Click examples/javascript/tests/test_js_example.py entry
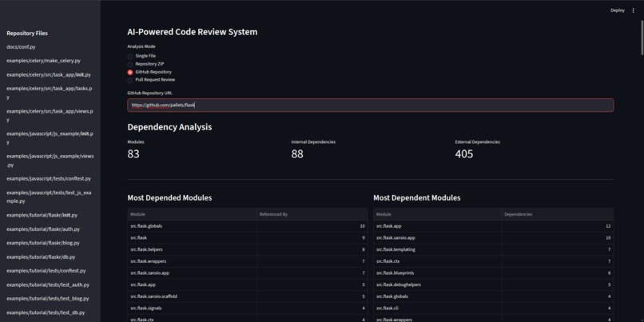This screenshot has height=322, width=644. [49, 197]
